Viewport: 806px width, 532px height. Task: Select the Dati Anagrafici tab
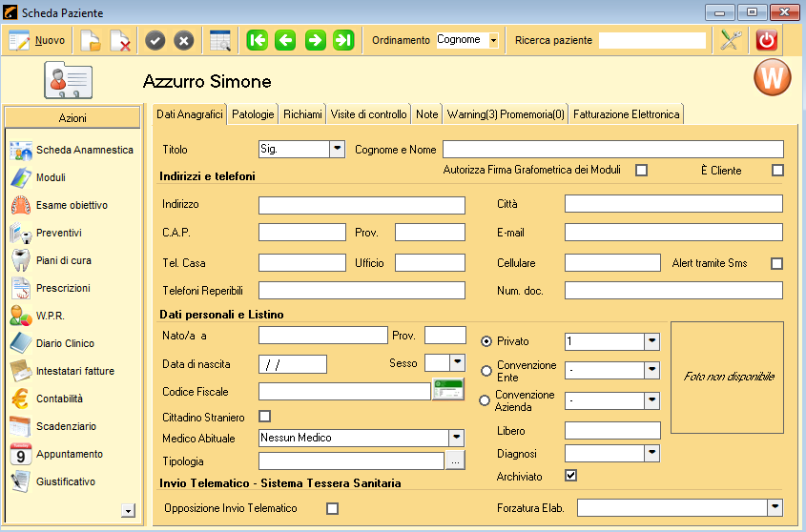(x=190, y=114)
